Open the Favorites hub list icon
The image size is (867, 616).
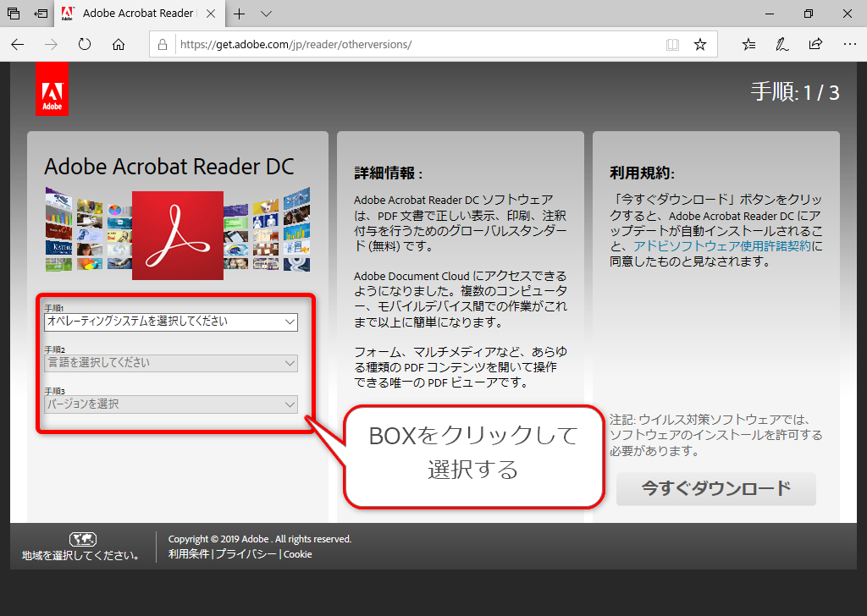[x=748, y=44]
